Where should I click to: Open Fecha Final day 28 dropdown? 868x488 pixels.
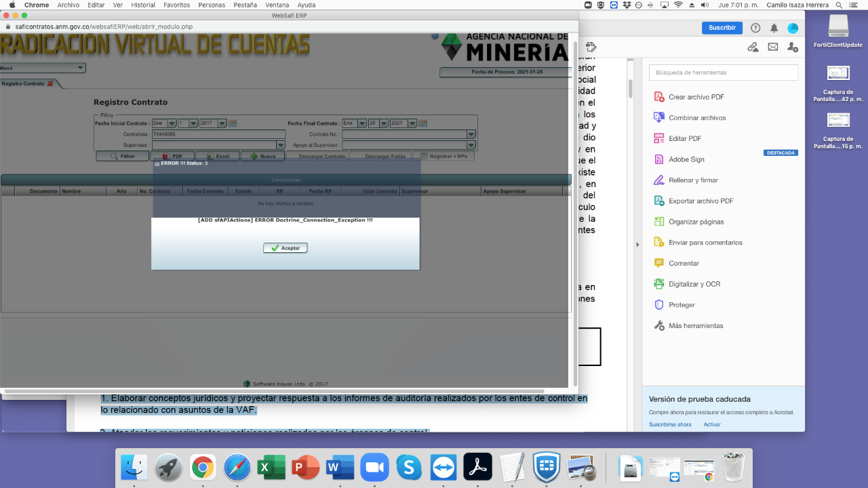pyautogui.click(x=384, y=123)
